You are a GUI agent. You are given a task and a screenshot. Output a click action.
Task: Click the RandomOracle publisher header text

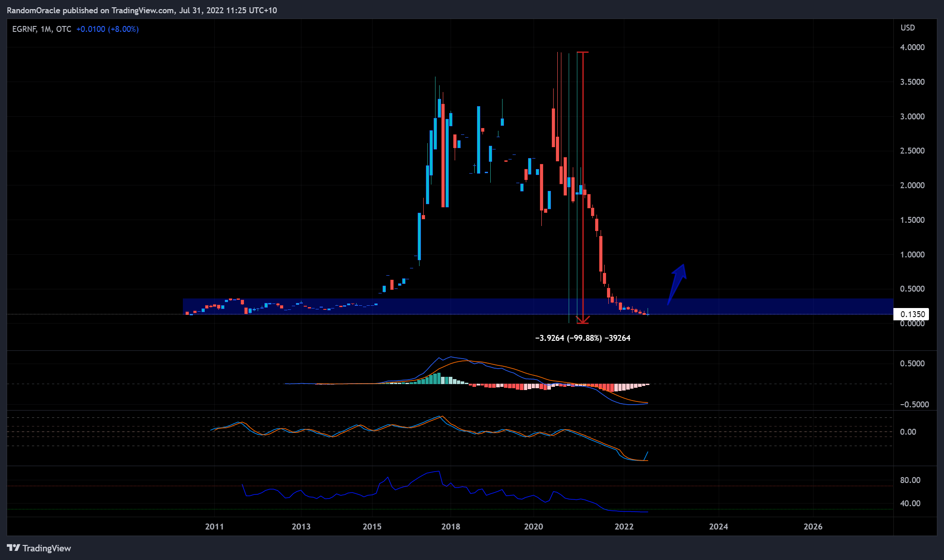(x=34, y=10)
